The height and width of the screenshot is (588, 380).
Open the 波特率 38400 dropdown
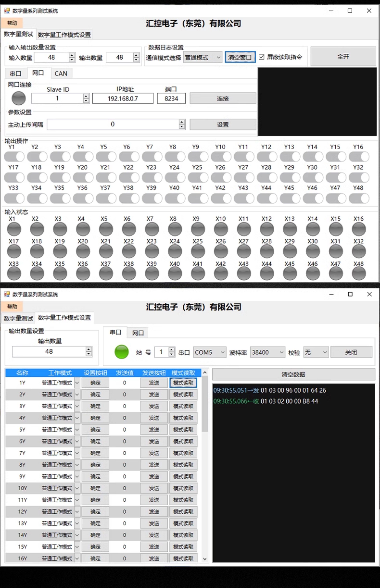268,352
